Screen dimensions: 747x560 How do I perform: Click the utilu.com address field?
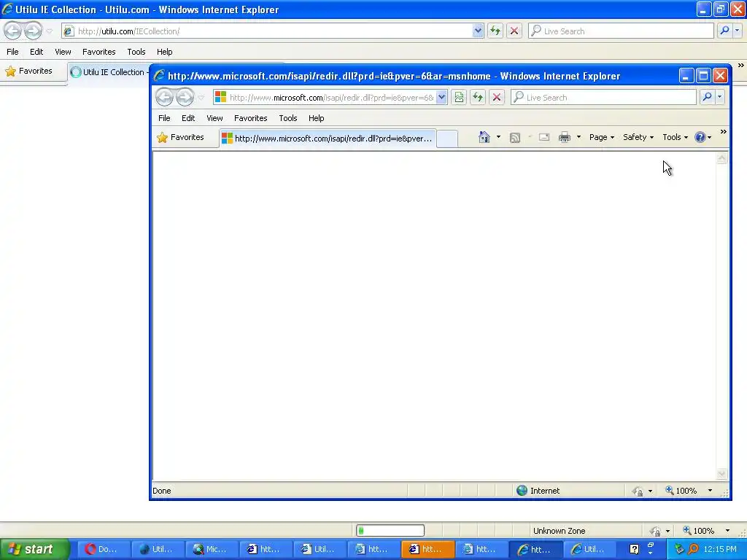273,31
